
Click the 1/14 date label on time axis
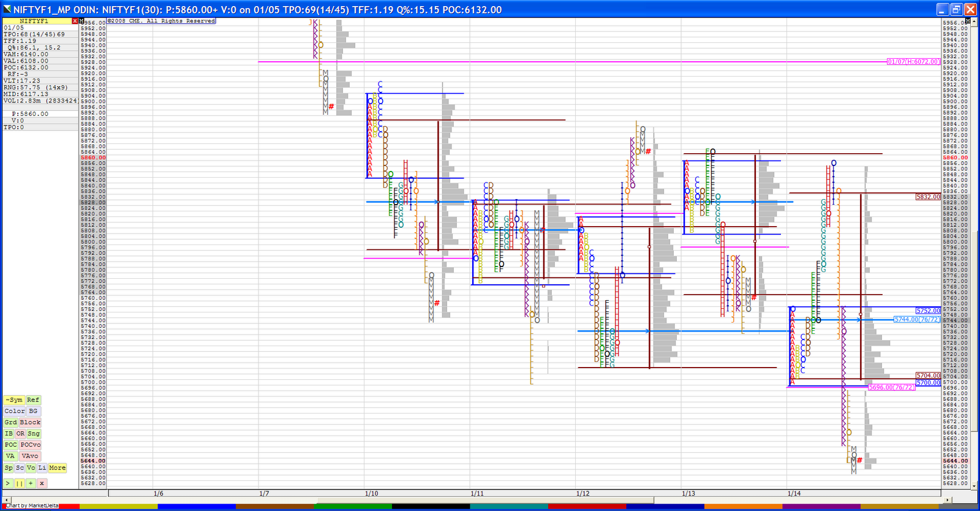point(794,493)
